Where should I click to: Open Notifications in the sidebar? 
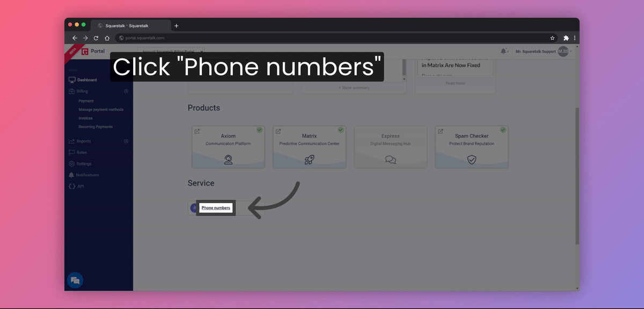tap(87, 175)
